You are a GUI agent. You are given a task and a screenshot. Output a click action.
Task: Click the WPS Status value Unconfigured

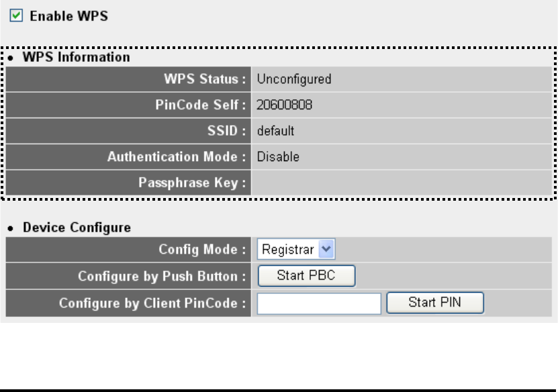294,79
